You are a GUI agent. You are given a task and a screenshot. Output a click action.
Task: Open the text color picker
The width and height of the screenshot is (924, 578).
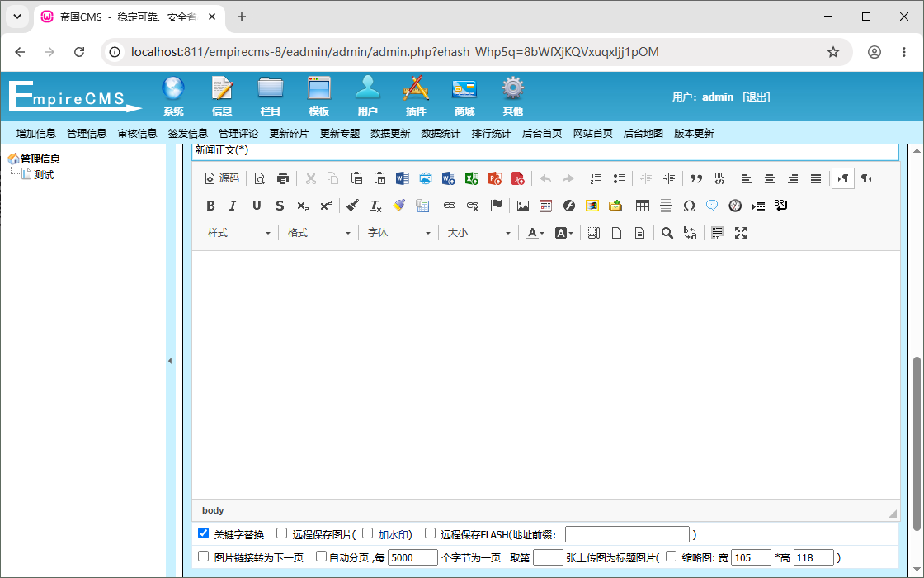tap(535, 233)
